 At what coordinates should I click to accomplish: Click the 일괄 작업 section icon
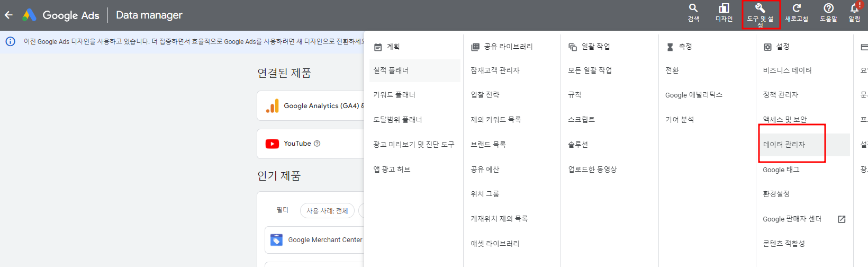click(x=573, y=47)
